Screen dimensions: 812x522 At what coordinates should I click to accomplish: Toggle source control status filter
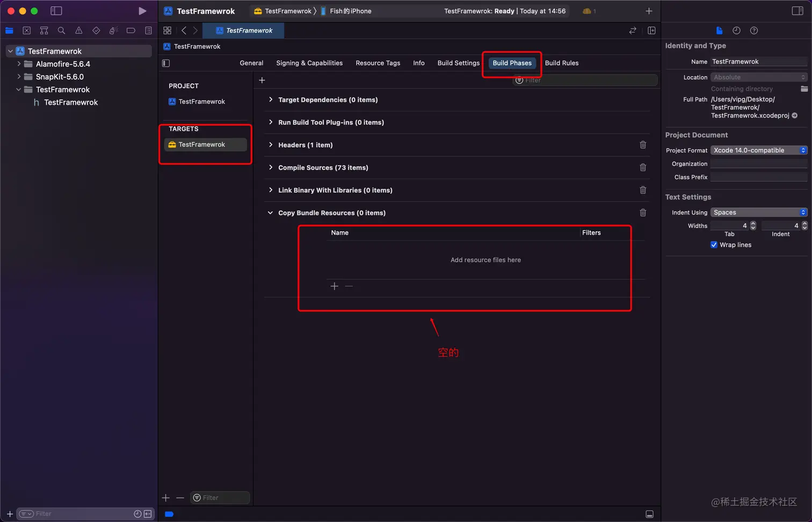(x=148, y=514)
